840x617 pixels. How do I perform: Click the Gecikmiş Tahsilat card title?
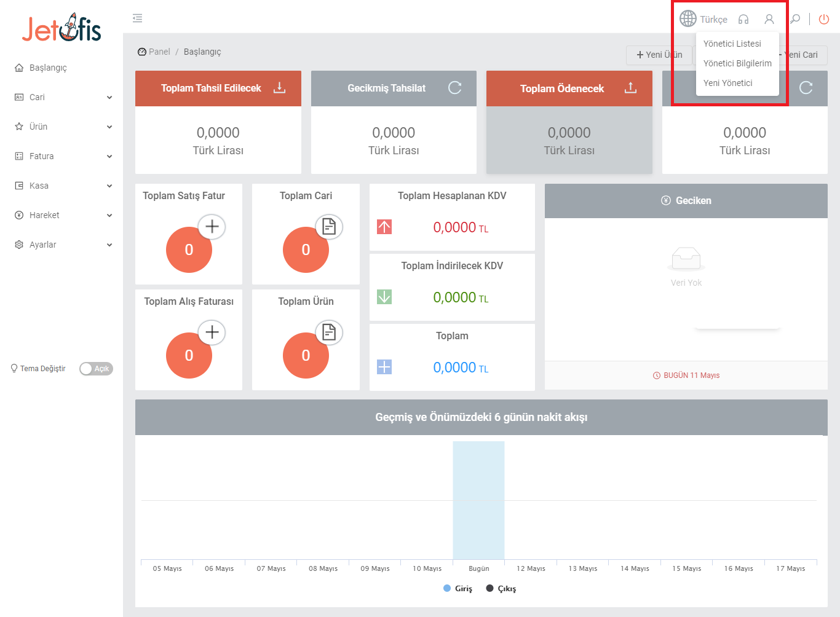click(386, 88)
